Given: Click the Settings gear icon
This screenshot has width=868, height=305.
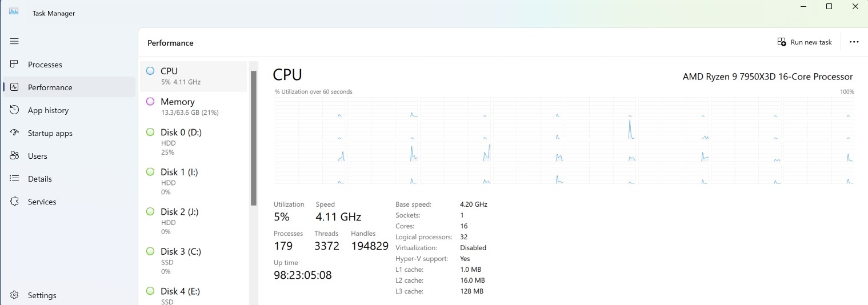Looking at the screenshot, I should point(15,295).
